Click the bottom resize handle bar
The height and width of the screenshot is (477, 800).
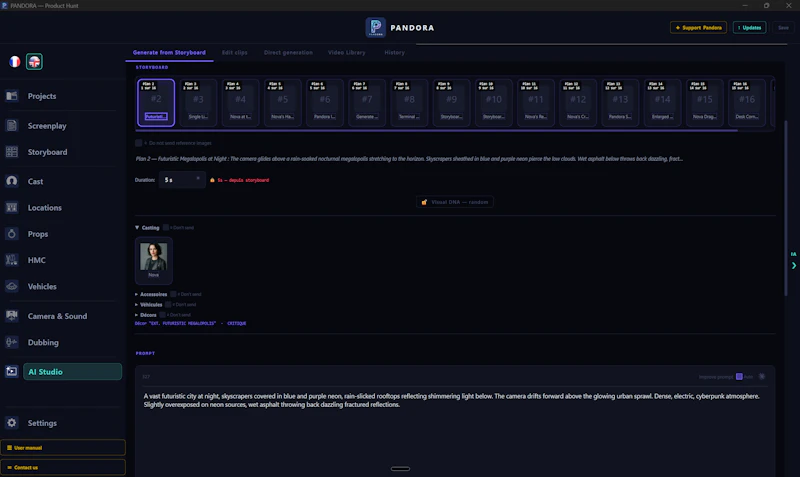pyautogui.click(x=401, y=469)
